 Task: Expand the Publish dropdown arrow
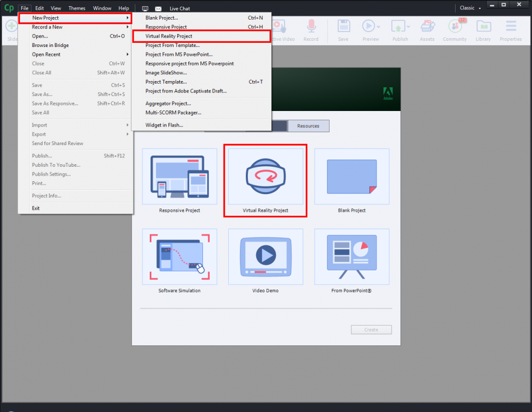(408, 26)
